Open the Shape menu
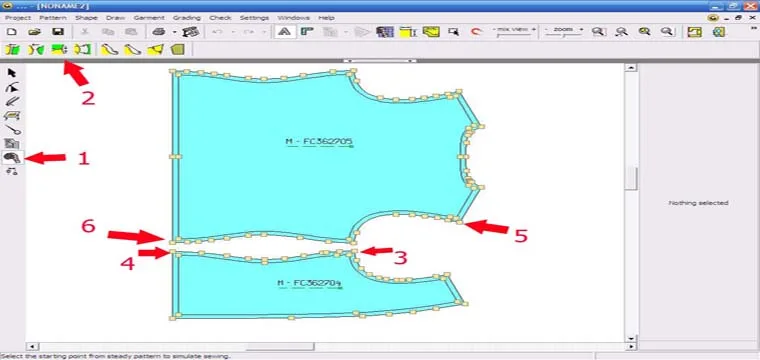The height and width of the screenshot is (360, 760). [x=86, y=18]
